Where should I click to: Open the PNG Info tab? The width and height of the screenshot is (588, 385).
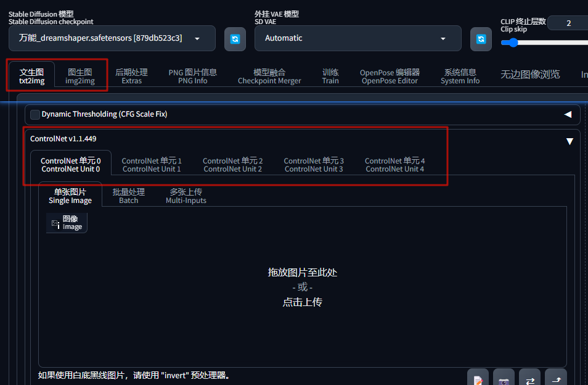pyautogui.click(x=193, y=76)
